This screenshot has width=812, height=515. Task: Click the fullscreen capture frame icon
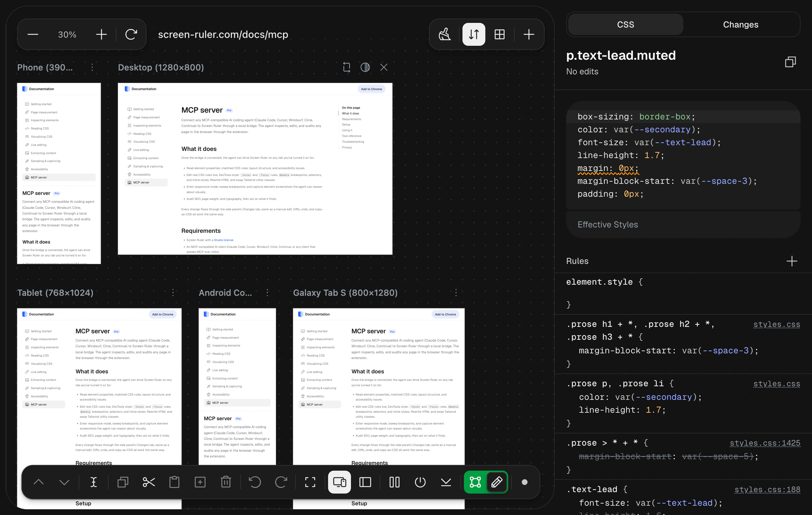[310, 482]
